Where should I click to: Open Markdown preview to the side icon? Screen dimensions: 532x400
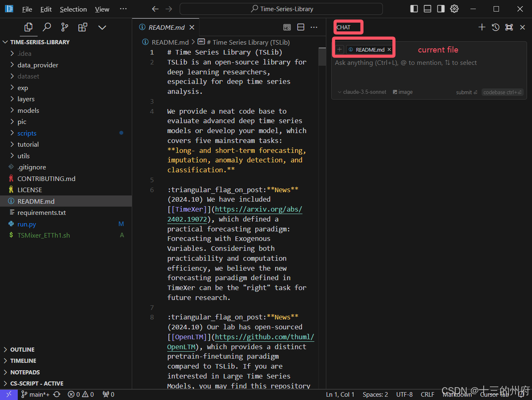point(287,27)
